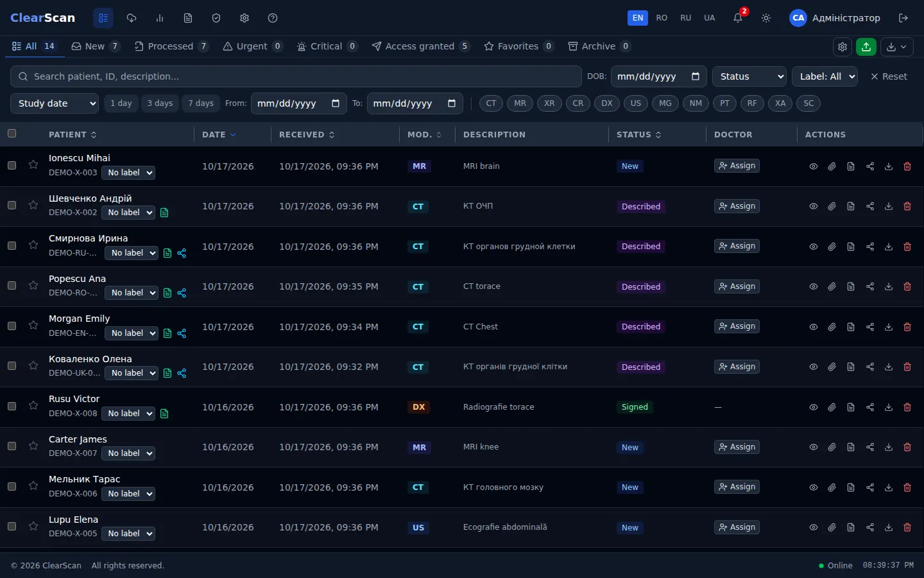The width and height of the screenshot is (924, 578).
Task: Favorite the Ionescu Mihai study star
Action: tap(33, 165)
